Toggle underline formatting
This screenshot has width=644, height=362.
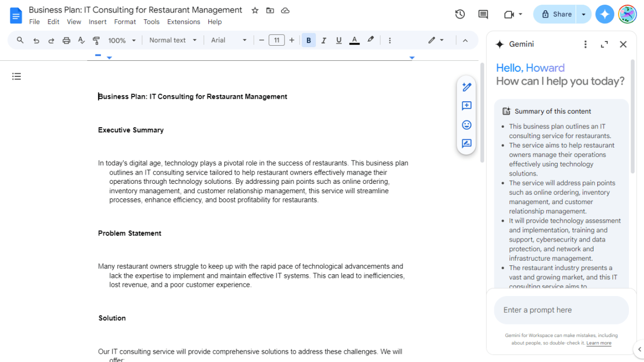[x=339, y=39]
